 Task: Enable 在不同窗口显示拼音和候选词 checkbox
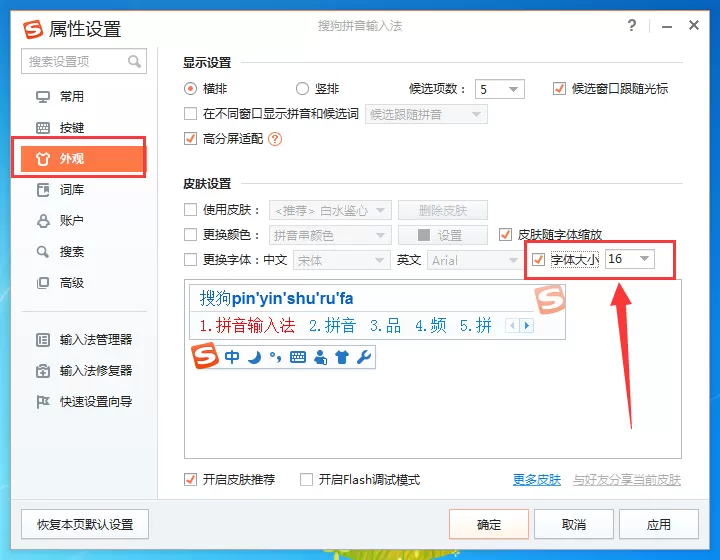pos(190,113)
